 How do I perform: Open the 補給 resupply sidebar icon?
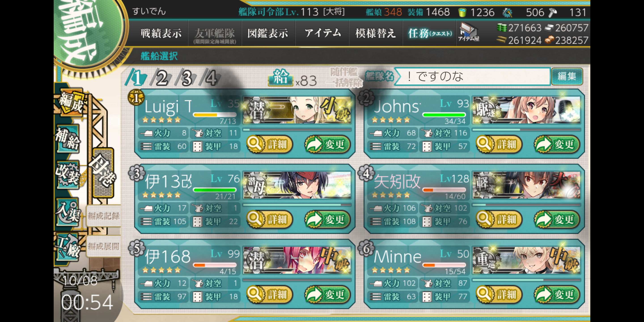68,139
